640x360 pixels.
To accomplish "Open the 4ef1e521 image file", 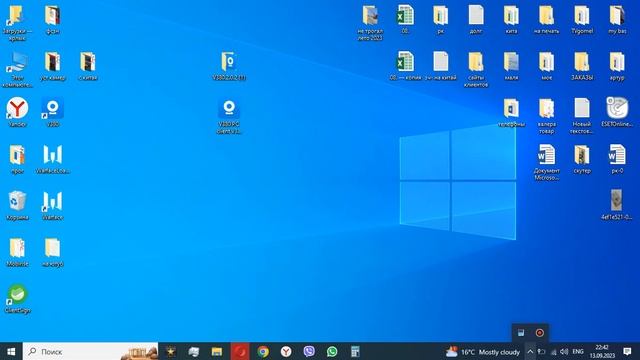I will pyautogui.click(x=617, y=201).
